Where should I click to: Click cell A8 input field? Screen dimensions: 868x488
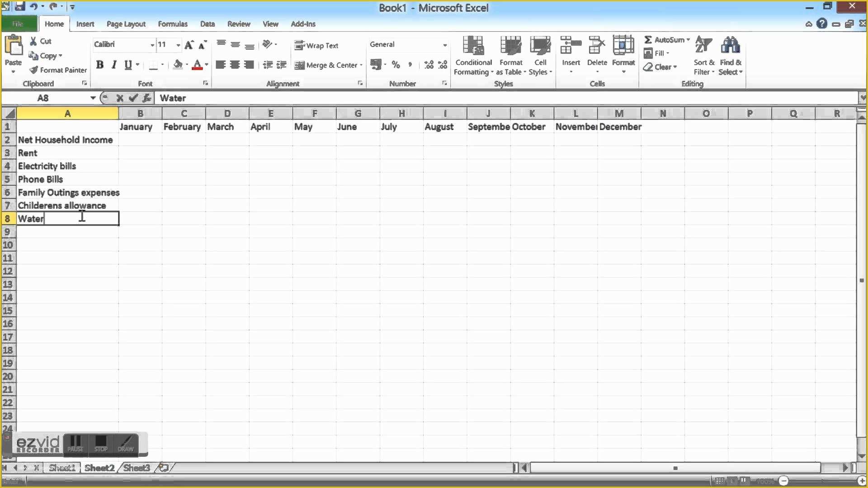[67, 218]
